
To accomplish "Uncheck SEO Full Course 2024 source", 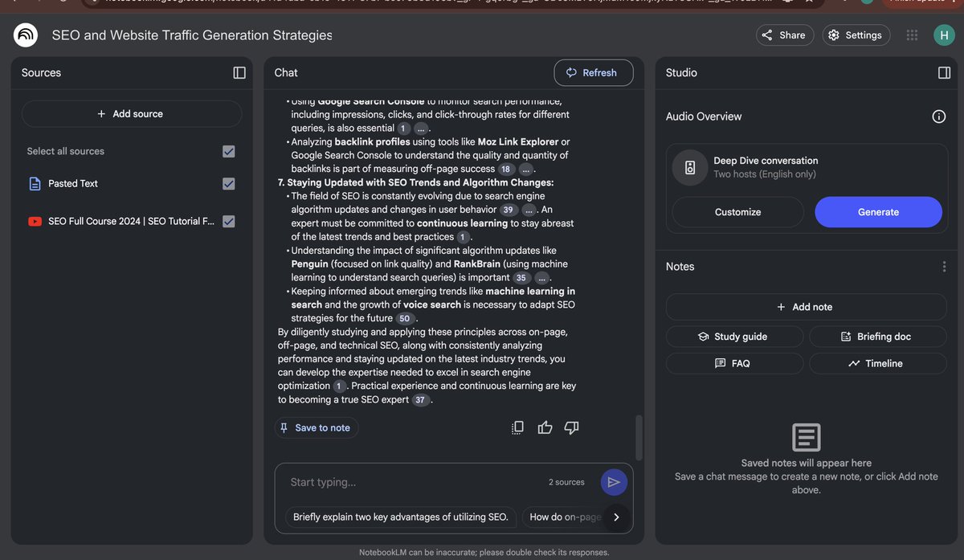I will [229, 222].
